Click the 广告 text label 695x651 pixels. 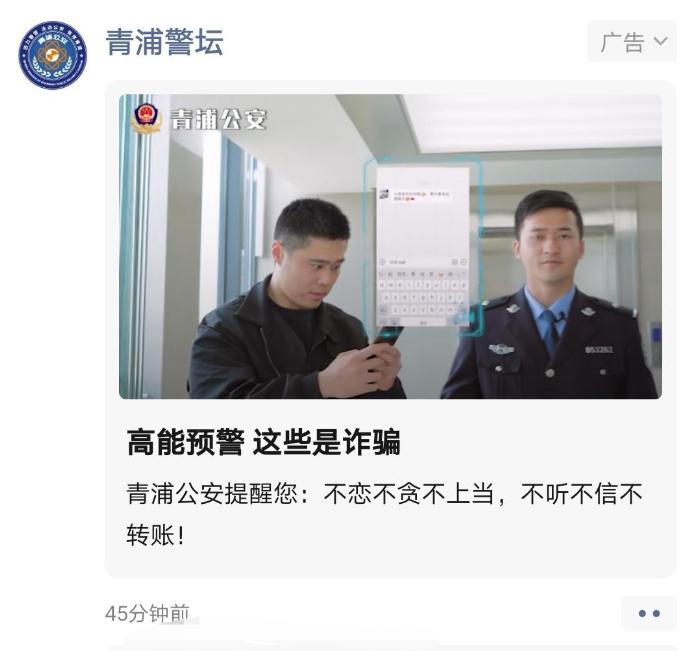[622, 43]
